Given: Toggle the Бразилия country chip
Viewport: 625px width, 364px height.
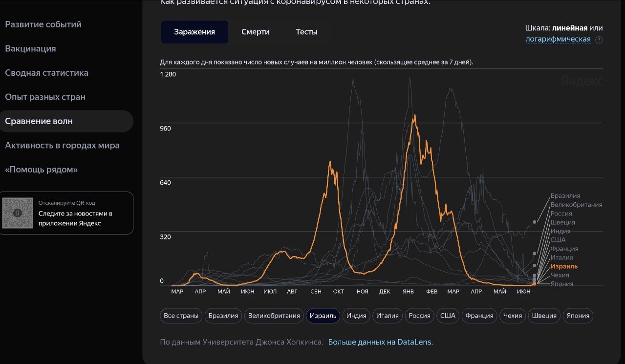Looking at the screenshot, I should pos(223,316).
